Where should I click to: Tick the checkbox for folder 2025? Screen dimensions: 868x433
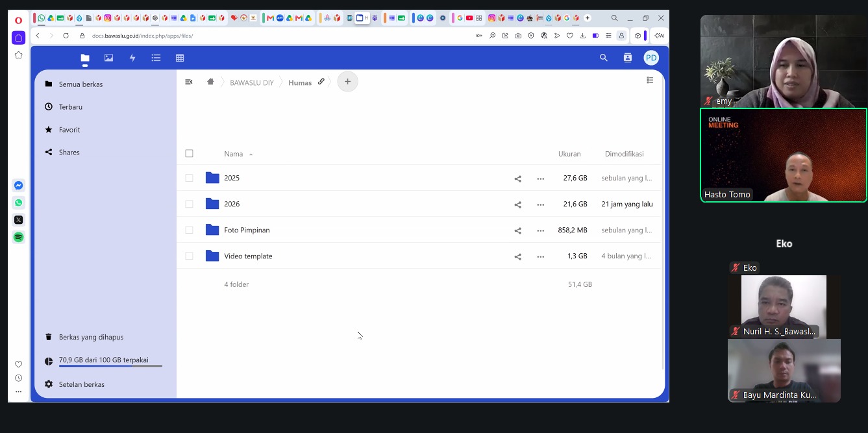[x=189, y=178]
